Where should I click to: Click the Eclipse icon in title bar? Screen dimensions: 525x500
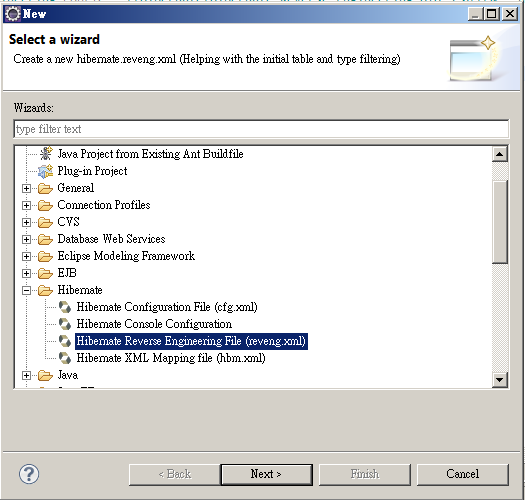pos(13,14)
